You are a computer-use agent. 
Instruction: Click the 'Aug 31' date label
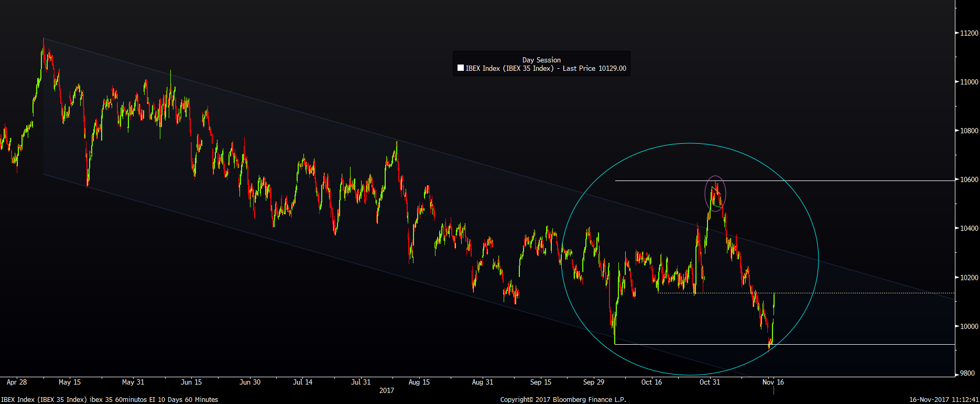pyautogui.click(x=483, y=382)
